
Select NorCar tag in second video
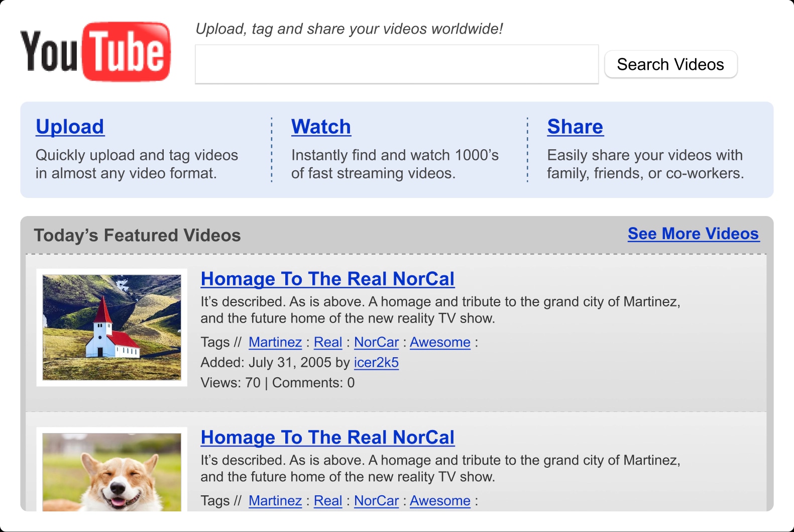pos(376,501)
